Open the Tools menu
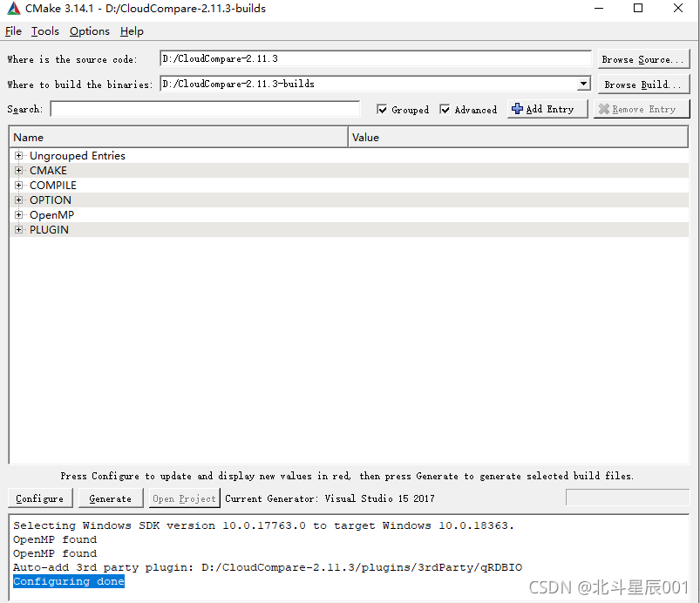The height and width of the screenshot is (603, 700). (x=45, y=31)
